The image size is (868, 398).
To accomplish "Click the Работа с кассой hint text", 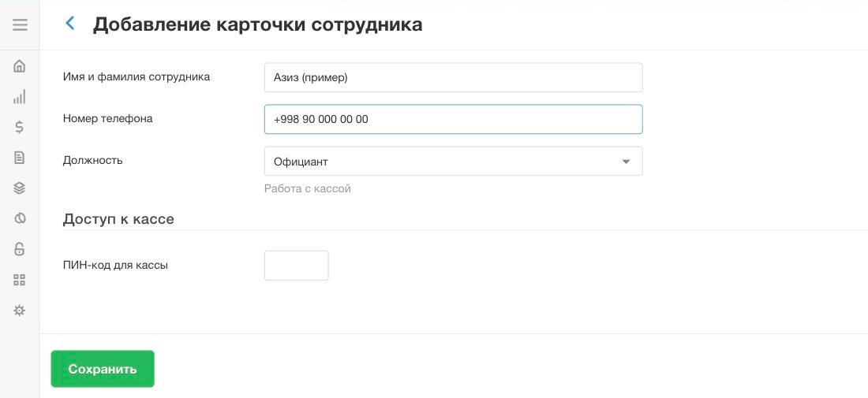I will point(308,189).
